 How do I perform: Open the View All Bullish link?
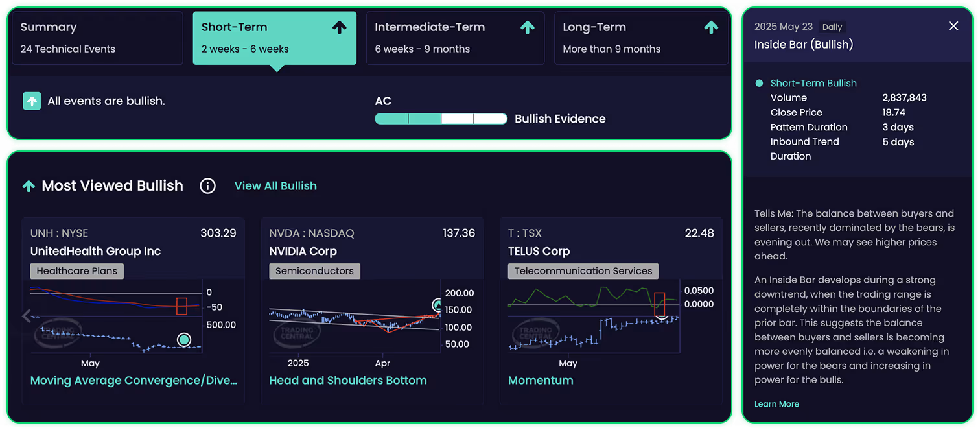275,186
